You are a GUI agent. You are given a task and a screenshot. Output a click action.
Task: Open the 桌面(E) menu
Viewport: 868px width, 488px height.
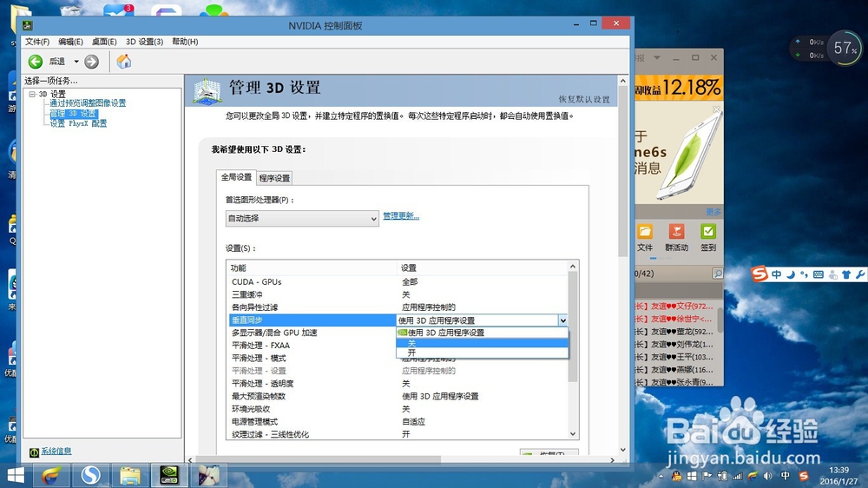(x=104, y=42)
